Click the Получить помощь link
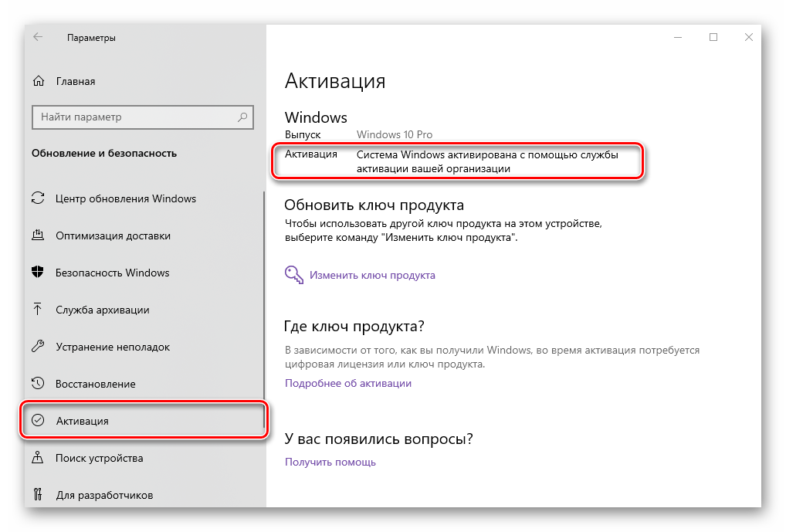This screenshot has width=786, height=532. [330, 462]
